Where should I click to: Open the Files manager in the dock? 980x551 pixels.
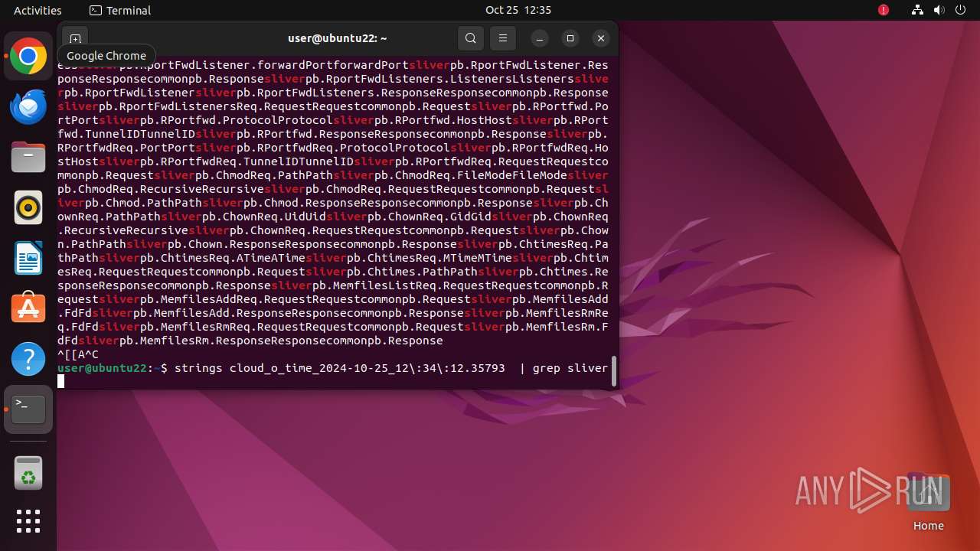tap(28, 158)
